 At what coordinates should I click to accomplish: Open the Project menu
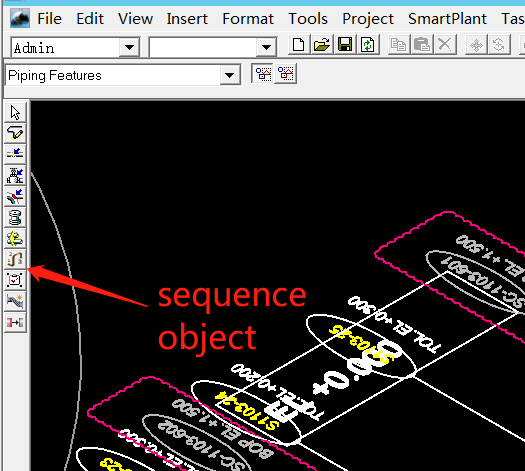tap(368, 19)
